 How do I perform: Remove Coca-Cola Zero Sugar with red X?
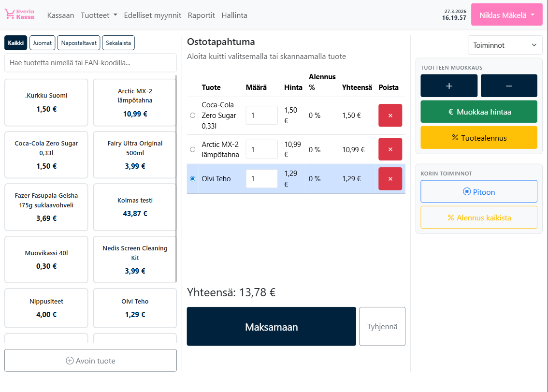[390, 116]
